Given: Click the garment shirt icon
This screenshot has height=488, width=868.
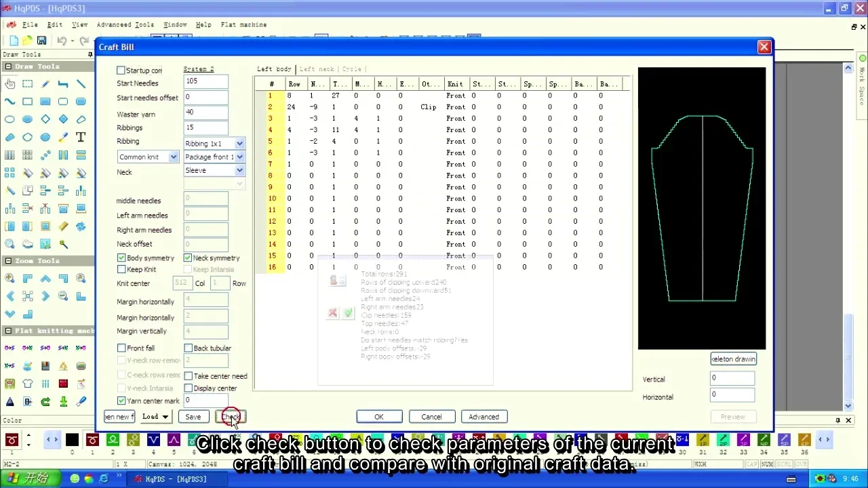Looking at the screenshot, I should [28, 384].
